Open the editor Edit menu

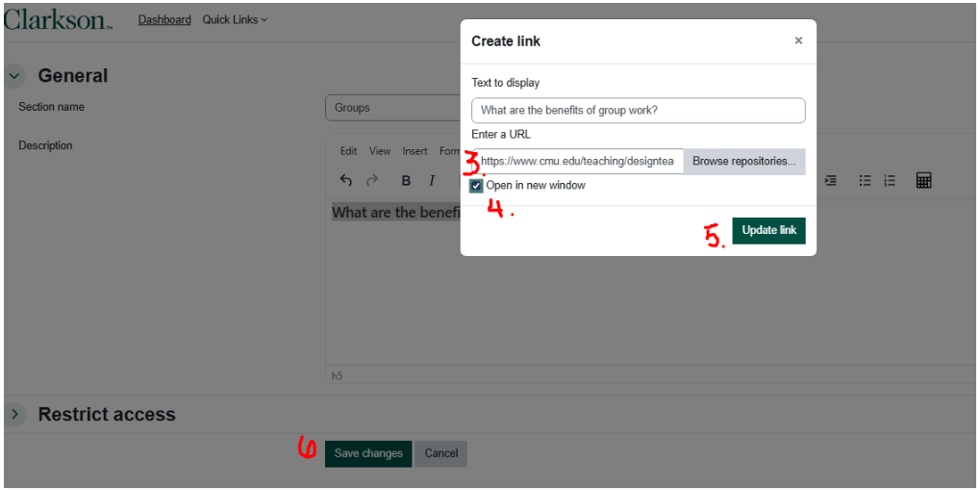click(348, 151)
